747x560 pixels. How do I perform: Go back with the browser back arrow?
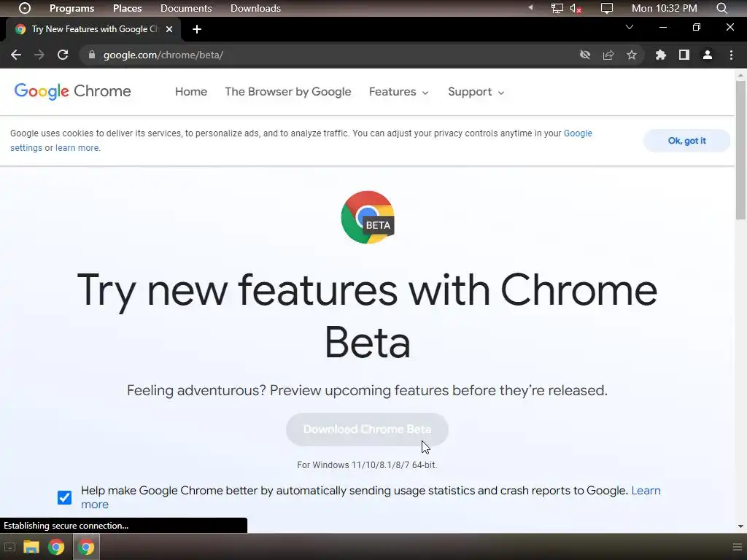tap(16, 55)
